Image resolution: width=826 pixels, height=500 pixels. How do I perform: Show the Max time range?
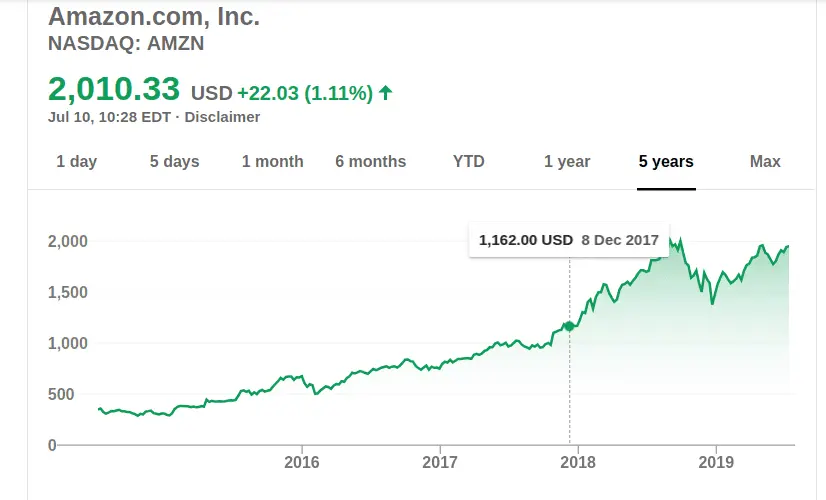tap(765, 161)
